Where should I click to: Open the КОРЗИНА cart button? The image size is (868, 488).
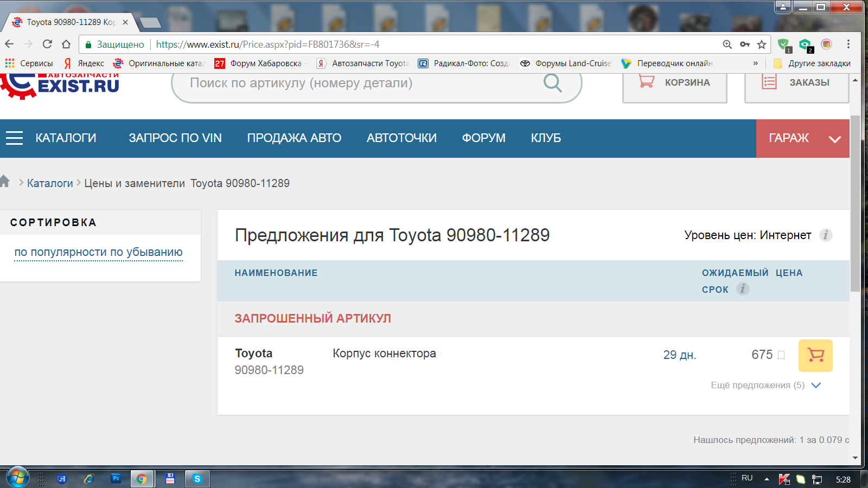[x=675, y=87]
